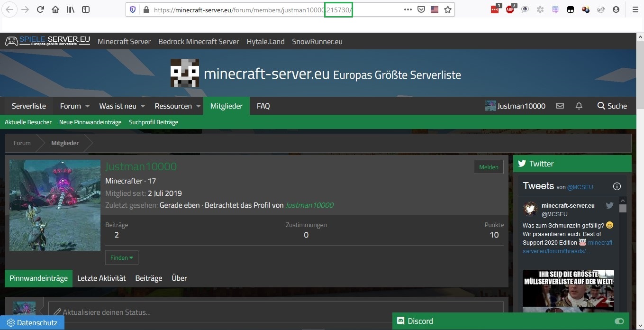644x330 pixels.
Task: Click the profile avatar image
Action: click(x=55, y=205)
